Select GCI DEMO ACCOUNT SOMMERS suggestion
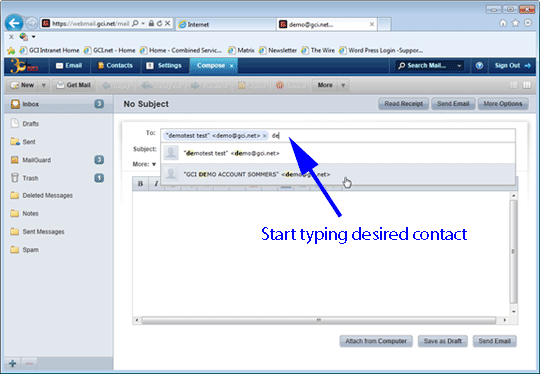540x374 pixels. click(338, 174)
